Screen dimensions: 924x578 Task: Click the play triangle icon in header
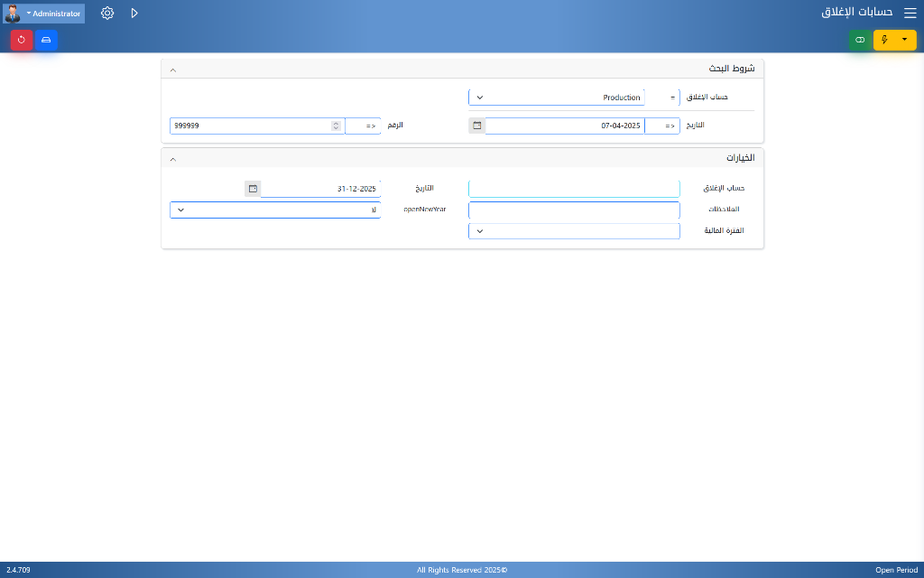pos(134,14)
